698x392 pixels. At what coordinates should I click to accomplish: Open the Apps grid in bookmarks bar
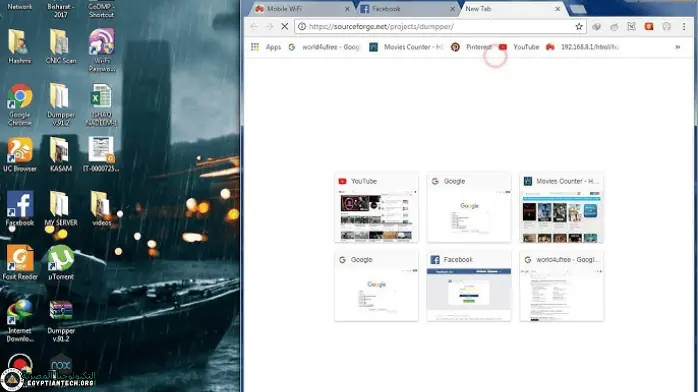(x=266, y=47)
